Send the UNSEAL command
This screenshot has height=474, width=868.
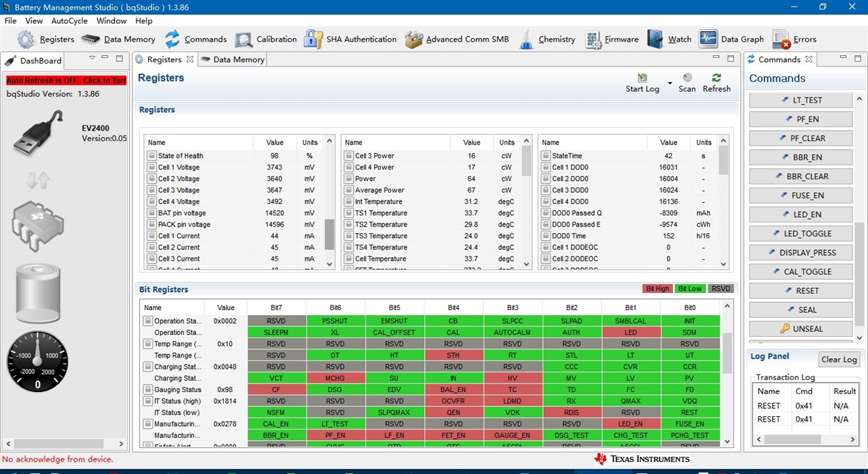click(800, 329)
